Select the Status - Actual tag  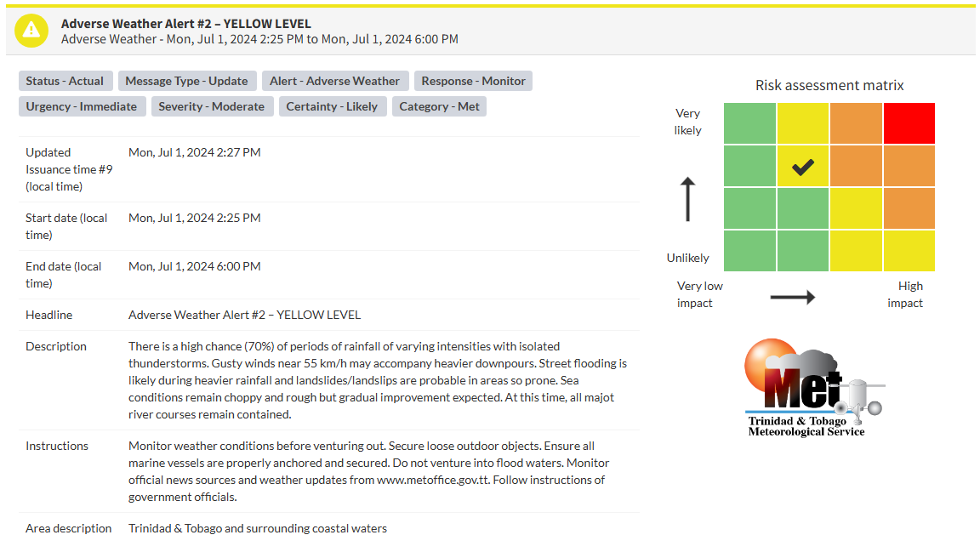click(x=65, y=81)
